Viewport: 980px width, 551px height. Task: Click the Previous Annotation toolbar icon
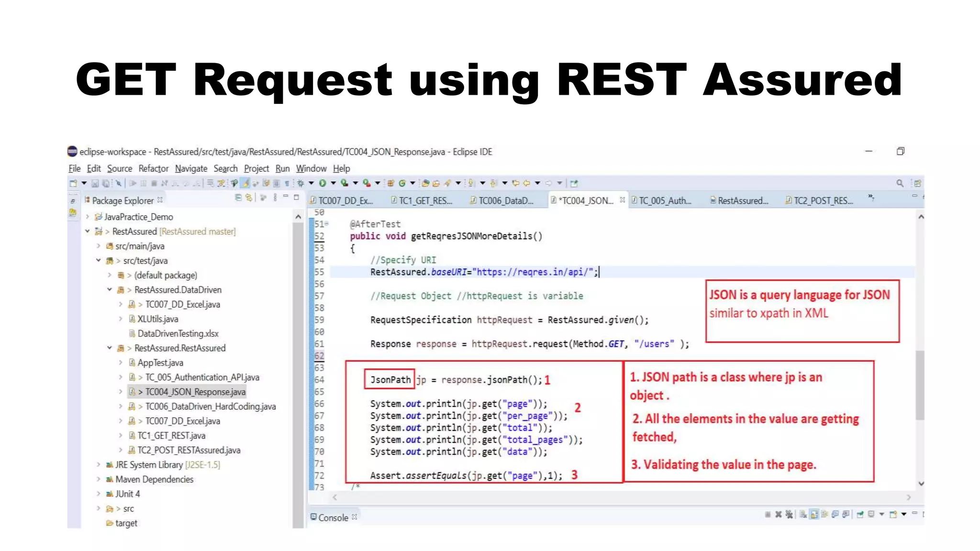(x=493, y=183)
